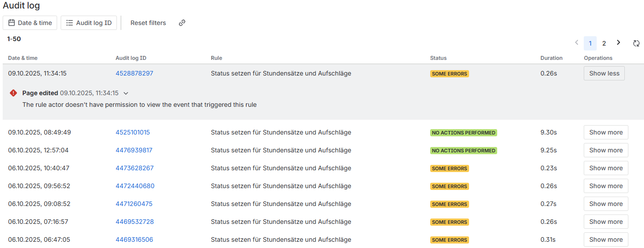Show more for audit log 4469532728

(x=606, y=222)
